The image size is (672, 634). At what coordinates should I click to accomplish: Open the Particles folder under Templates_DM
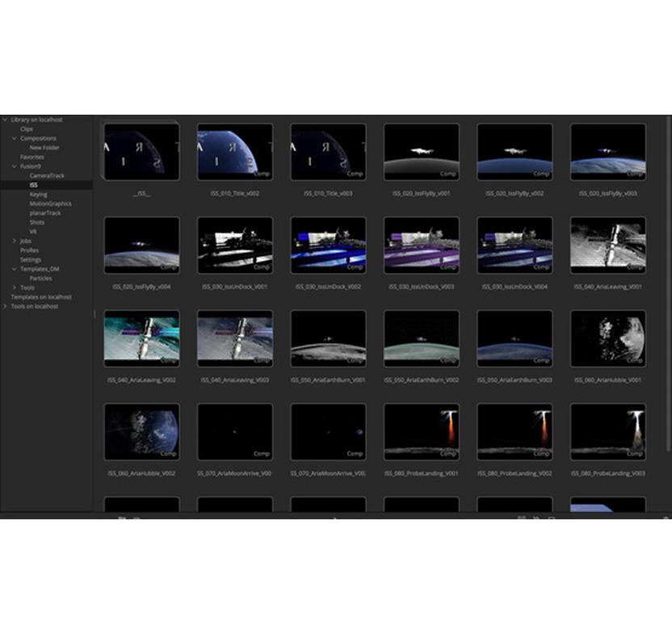click(x=40, y=278)
